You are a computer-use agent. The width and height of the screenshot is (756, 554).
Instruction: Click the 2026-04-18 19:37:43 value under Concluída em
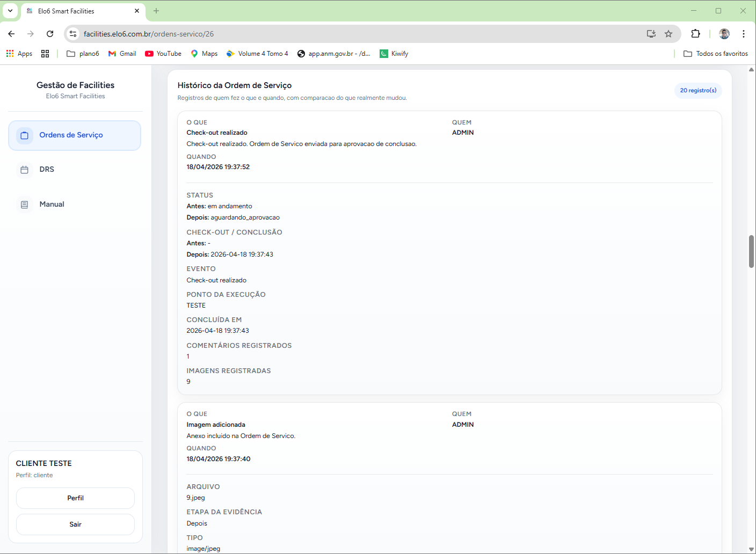click(217, 331)
